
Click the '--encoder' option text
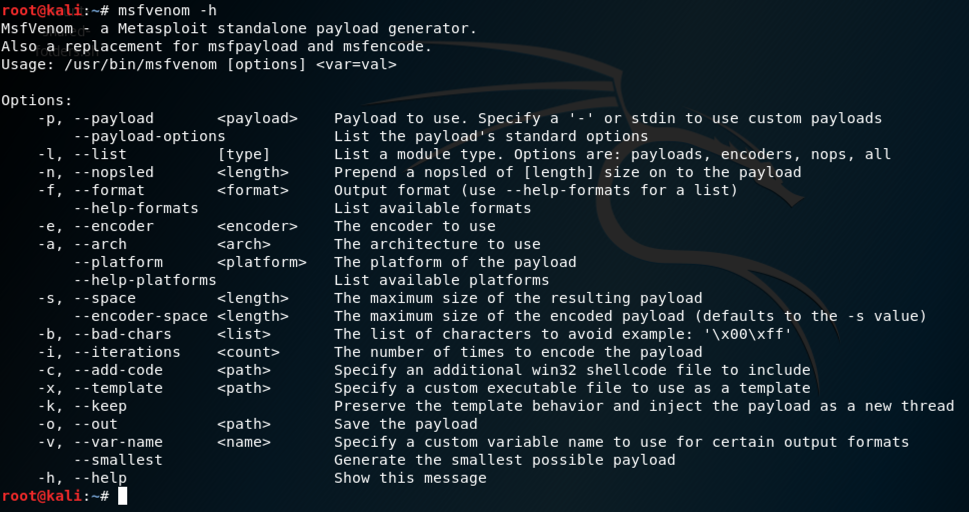(x=117, y=226)
